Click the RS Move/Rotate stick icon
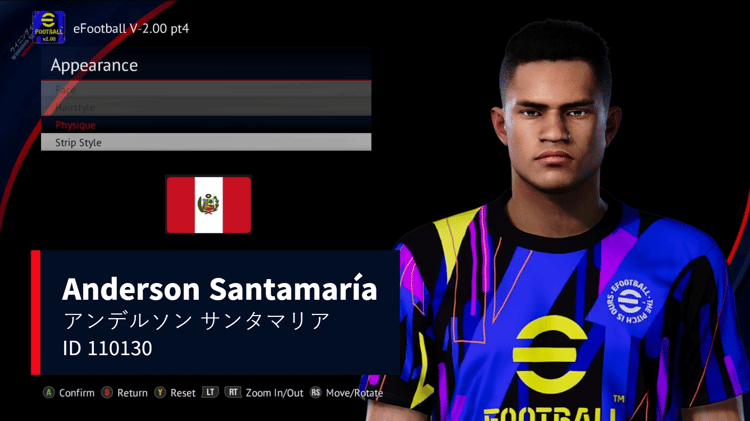750x421 pixels. pyautogui.click(x=316, y=393)
